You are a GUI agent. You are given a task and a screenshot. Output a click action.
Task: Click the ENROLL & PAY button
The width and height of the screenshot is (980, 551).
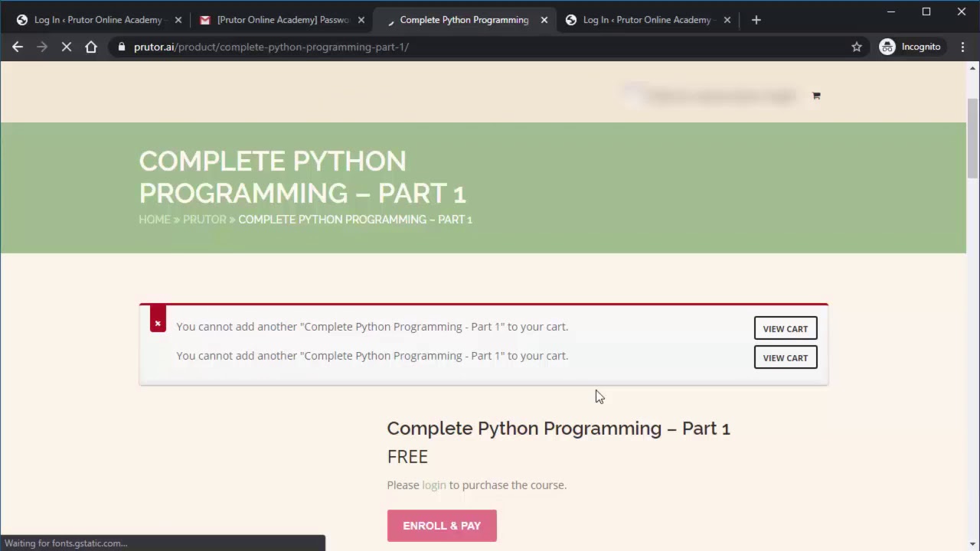[442, 526]
